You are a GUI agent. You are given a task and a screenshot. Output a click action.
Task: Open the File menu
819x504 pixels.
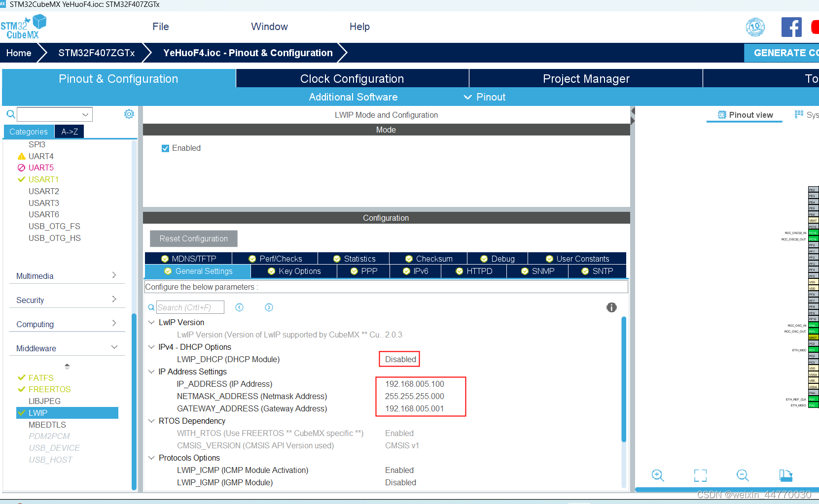click(x=161, y=27)
